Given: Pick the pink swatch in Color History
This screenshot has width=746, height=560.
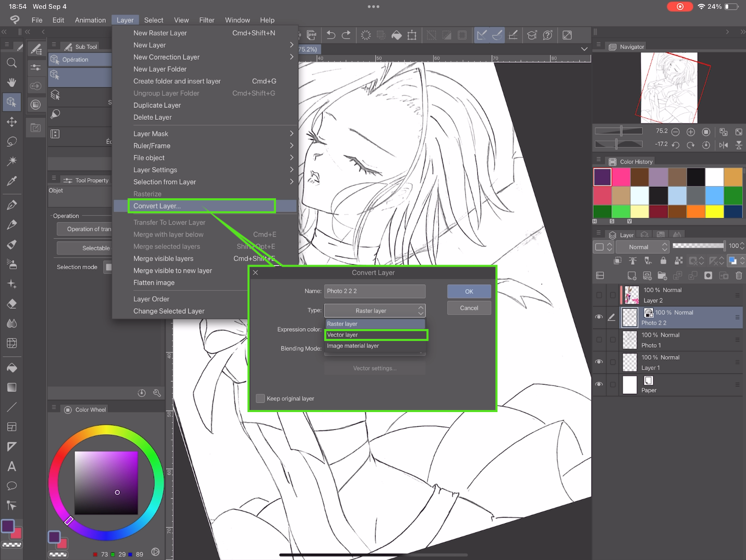Looking at the screenshot, I should pyautogui.click(x=621, y=177).
